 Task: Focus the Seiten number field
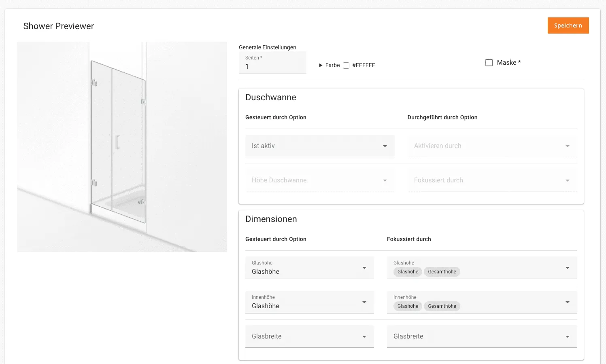tap(272, 63)
